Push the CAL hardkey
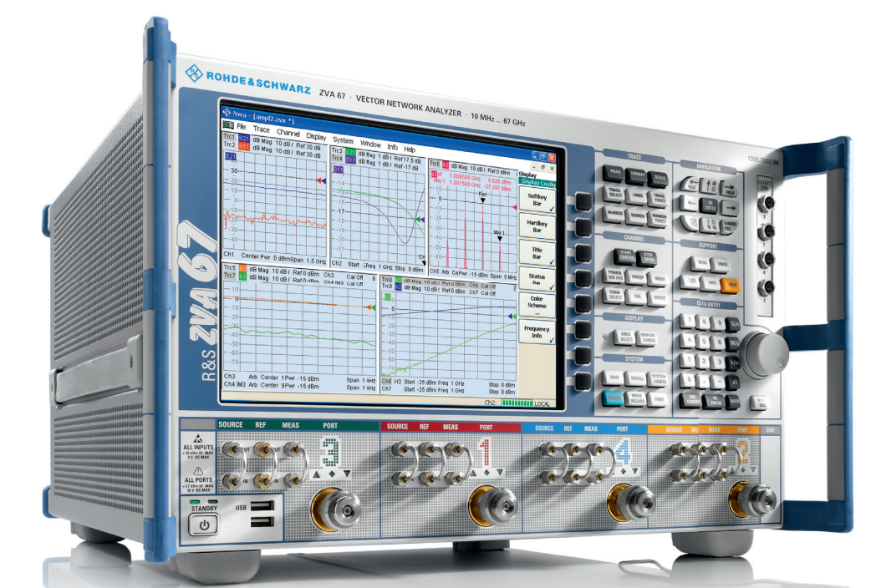Screen dimensions: 876x588 637,297
